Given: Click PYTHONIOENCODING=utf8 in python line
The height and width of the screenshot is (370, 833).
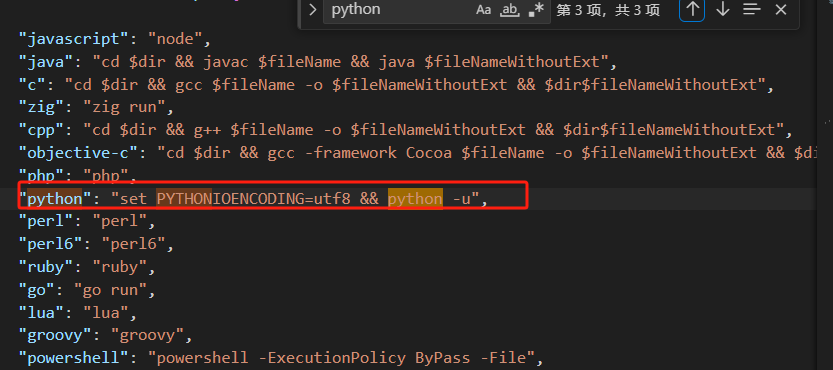Looking at the screenshot, I should pos(253,199).
